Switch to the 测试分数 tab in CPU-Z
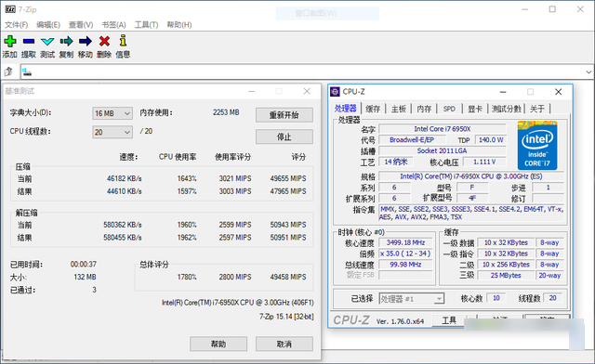Image resolution: width=595 pixels, height=364 pixels. tap(507, 109)
